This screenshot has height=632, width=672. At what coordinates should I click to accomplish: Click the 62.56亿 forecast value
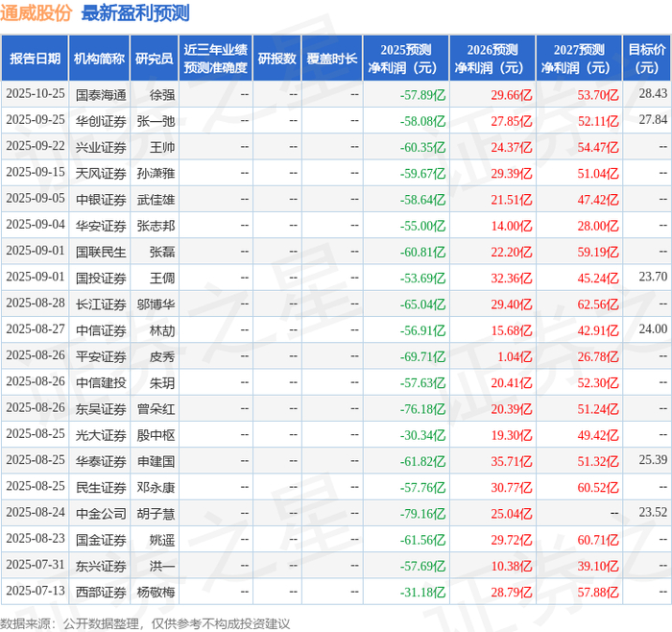coord(598,304)
